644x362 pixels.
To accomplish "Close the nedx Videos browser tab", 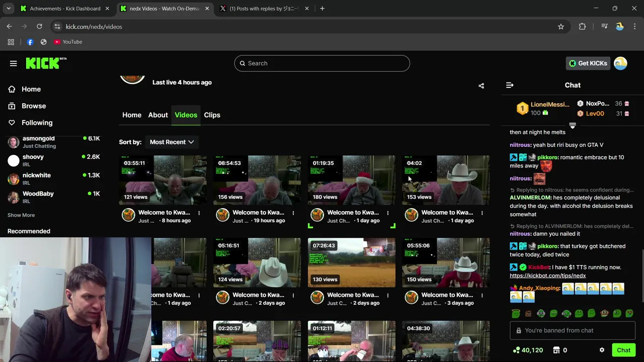I will 207,9.
